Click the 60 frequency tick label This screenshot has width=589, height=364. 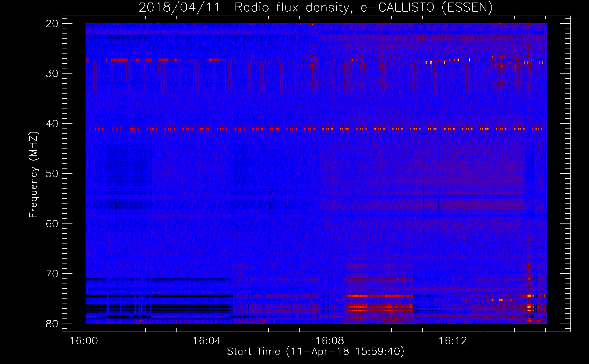coord(52,224)
